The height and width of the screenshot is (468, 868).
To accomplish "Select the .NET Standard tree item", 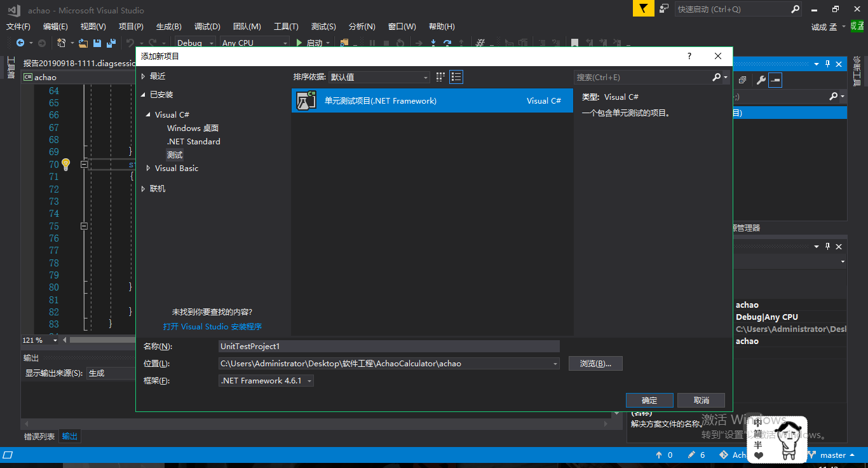I will pyautogui.click(x=193, y=142).
